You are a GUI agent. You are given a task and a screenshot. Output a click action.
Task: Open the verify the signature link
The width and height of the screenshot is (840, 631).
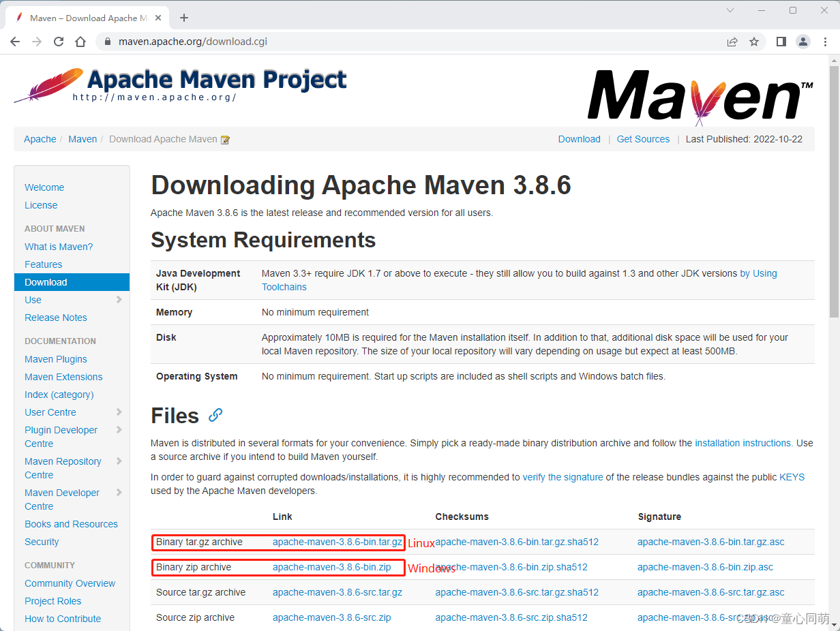coord(562,477)
